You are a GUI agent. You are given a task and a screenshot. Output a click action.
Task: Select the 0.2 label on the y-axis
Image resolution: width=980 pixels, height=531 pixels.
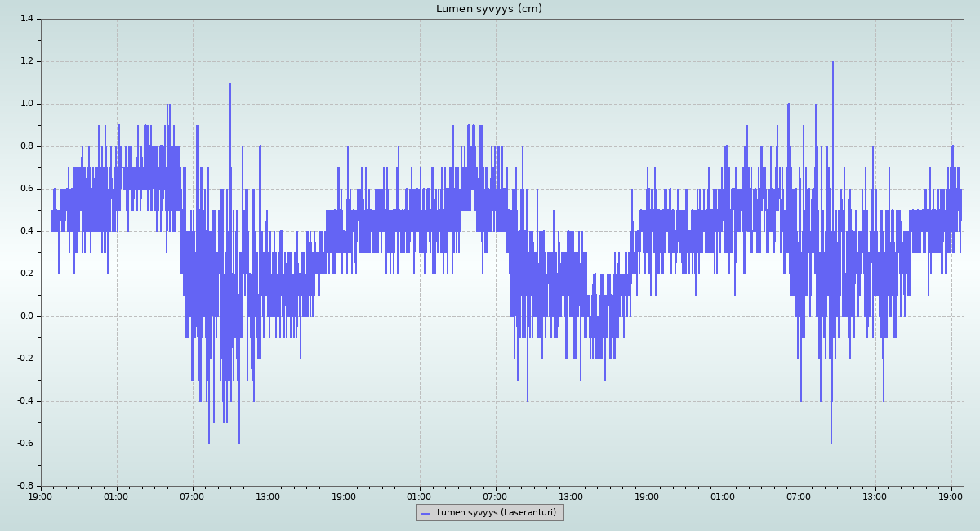(x=26, y=274)
